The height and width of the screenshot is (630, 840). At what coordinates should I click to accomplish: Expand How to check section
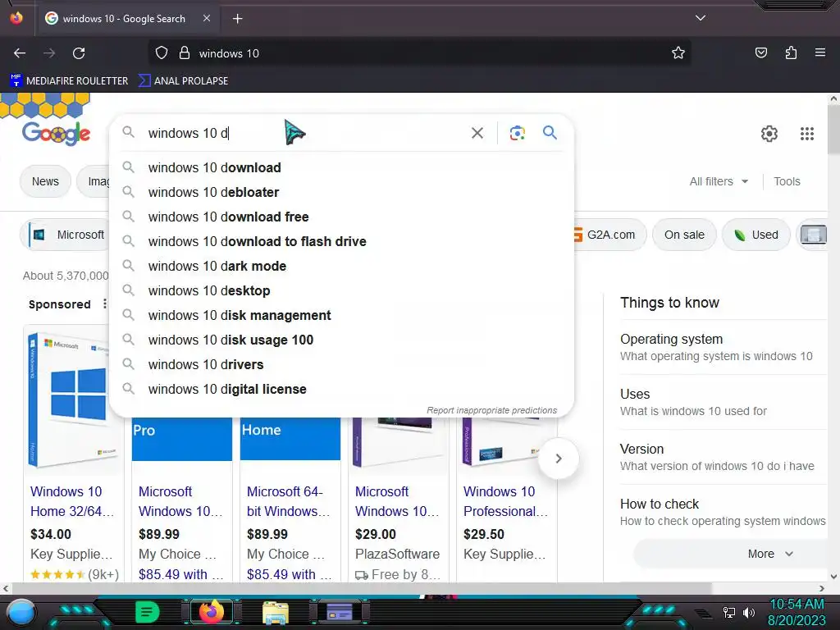[x=724, y=512]
